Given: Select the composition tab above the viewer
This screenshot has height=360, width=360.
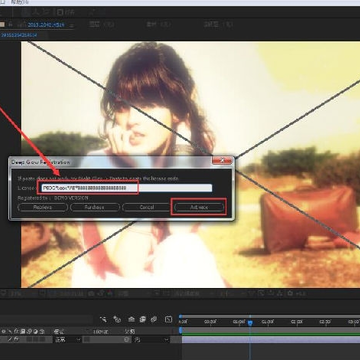Looking at the screenshot, I should point(46,25).
